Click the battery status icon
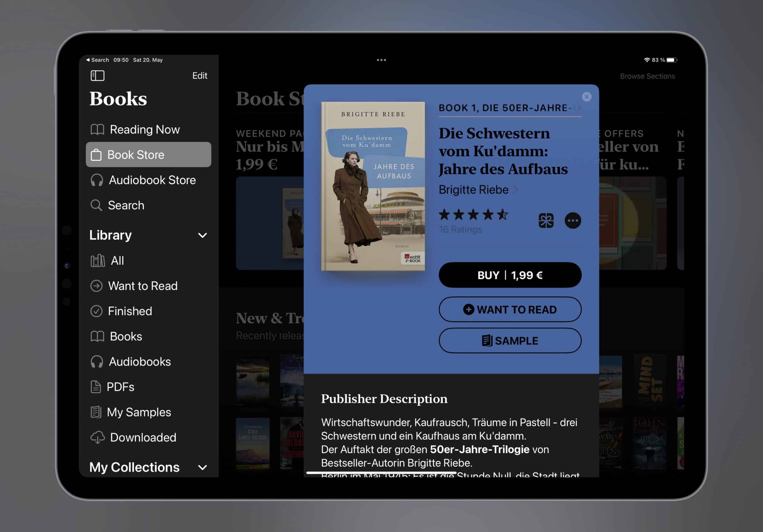This screenshot has width=763, height=532. (671, 60)
